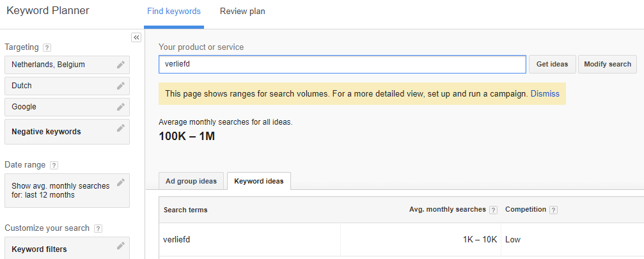Edit Keyword filters pencil icon

pos(120,246)
